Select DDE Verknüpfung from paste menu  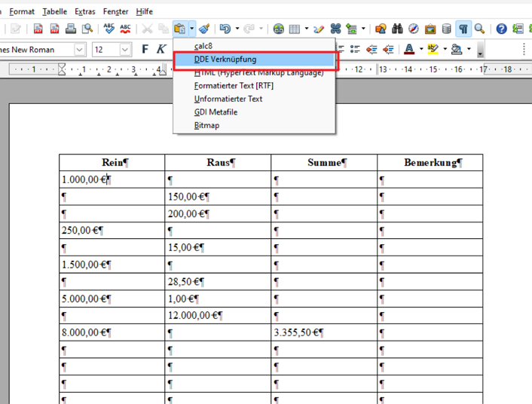tap(225, 60)
